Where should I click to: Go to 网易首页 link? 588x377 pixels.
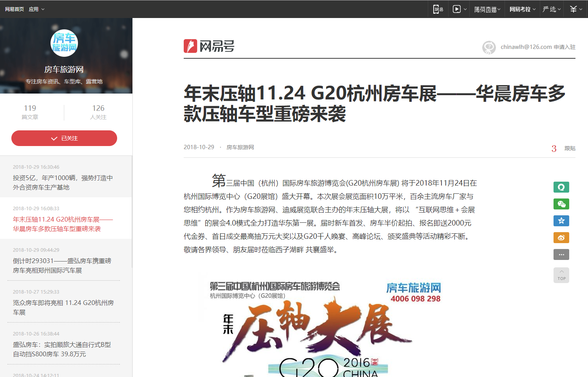(x=14, y=9)
